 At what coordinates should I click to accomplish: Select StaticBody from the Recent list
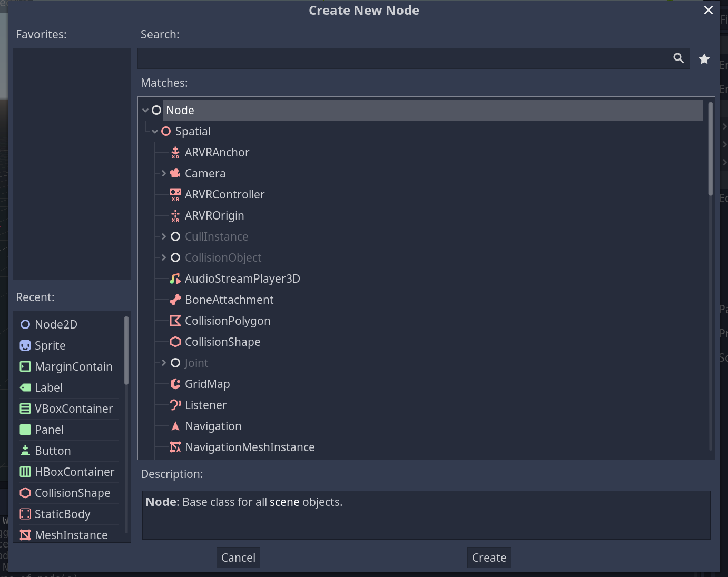[62, 514]
